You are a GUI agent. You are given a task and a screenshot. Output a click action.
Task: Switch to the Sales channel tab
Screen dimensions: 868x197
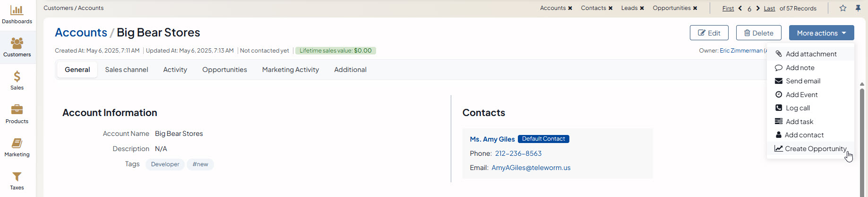point(127,70)
